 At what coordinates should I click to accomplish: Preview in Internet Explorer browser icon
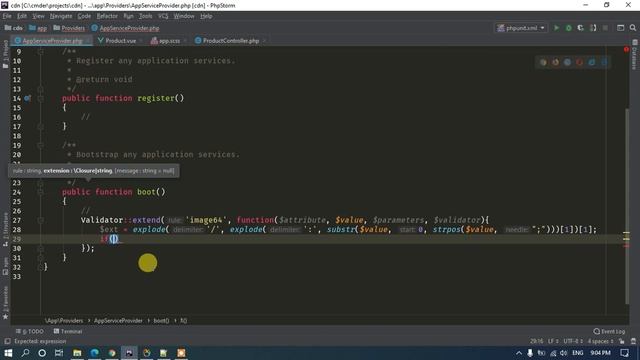pyautogui.click(x=592, y=62)
